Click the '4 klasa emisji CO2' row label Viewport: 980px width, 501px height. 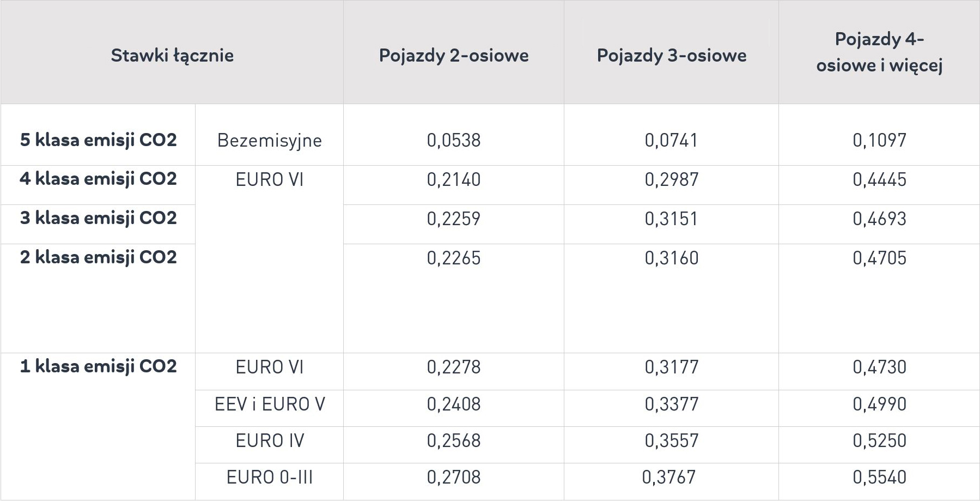tap(99, 179)
